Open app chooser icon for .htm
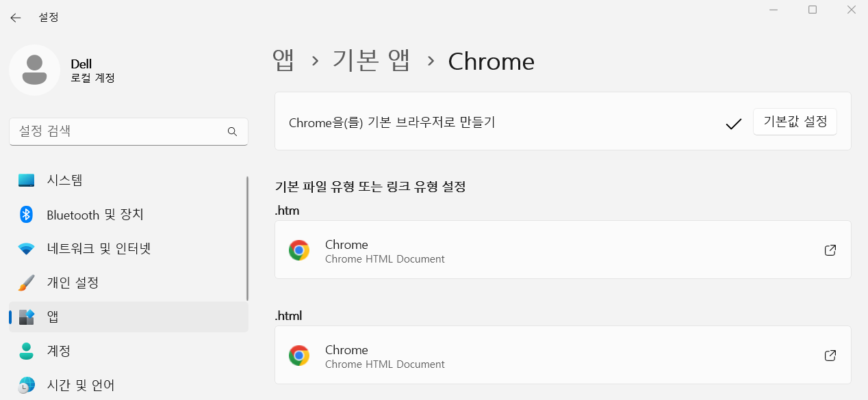Viewport: 868px width, 400px height. [x=830, y=250]
